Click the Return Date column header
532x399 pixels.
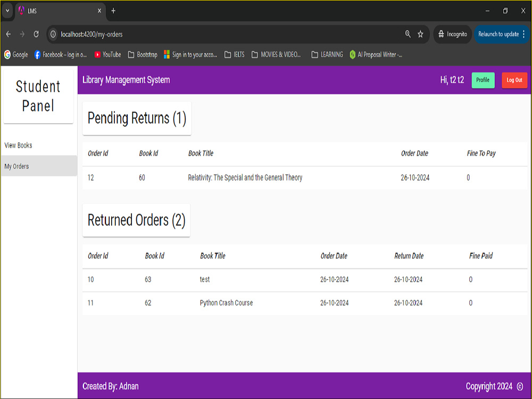click(409, 256)
